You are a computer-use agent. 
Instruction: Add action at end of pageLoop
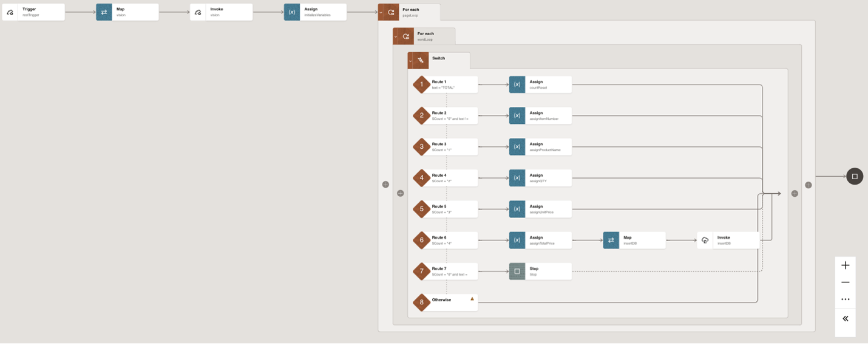click(809, 185)
